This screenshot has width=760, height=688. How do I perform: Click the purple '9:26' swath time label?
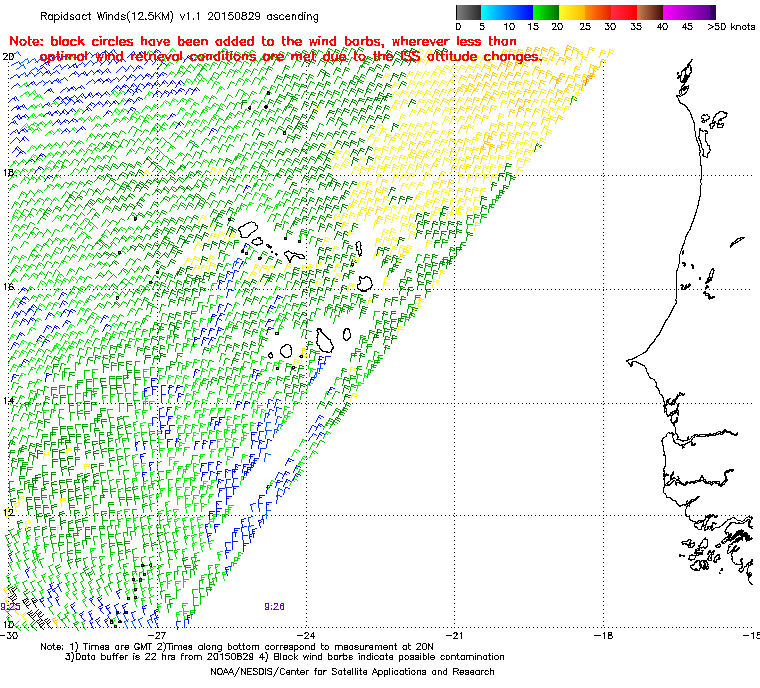click(274, 607)
